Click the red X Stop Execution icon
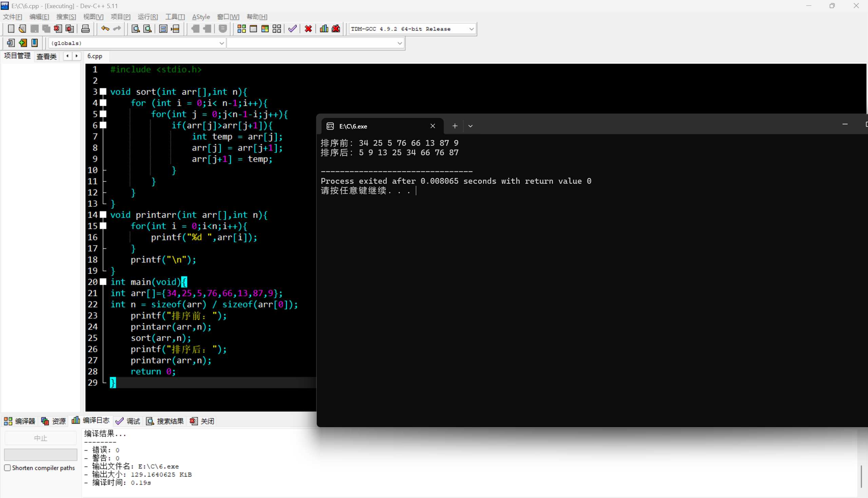The height and width of the screenshot is (498, 868). [x=308, y=29]
